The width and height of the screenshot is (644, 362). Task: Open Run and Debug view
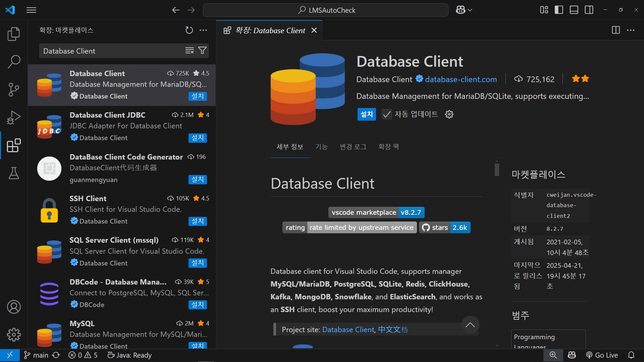coord(14,117)
